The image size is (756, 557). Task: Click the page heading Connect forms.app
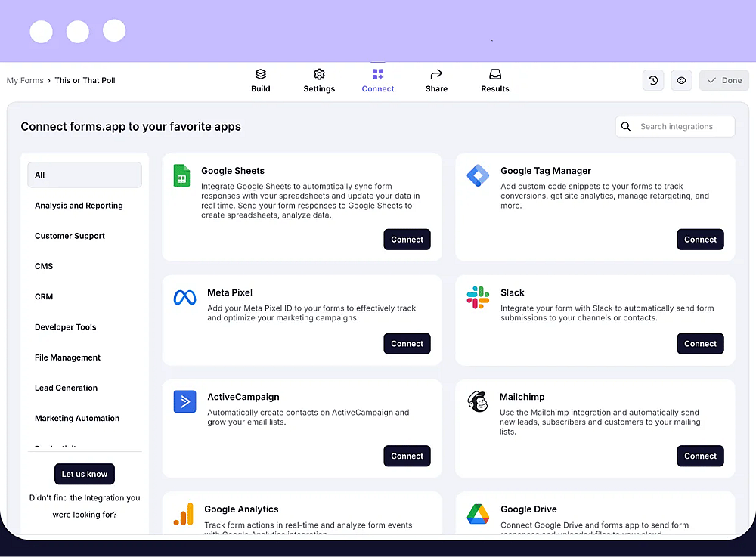[x=131, y=126]
